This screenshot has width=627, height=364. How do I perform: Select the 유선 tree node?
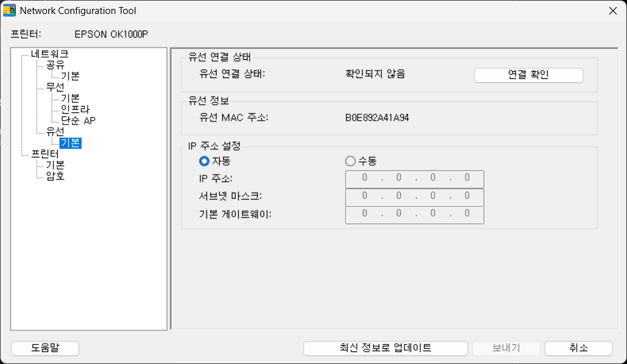coord(55,131)
